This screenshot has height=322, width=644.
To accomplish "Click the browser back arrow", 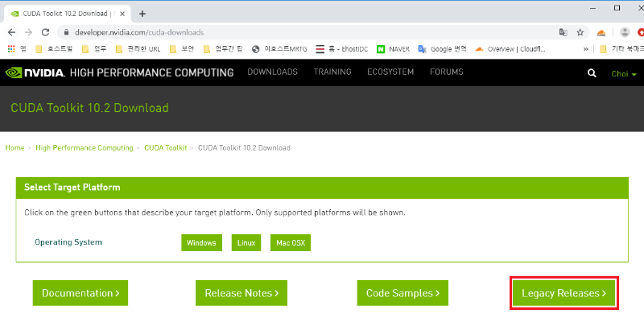I will click(11, 32).
